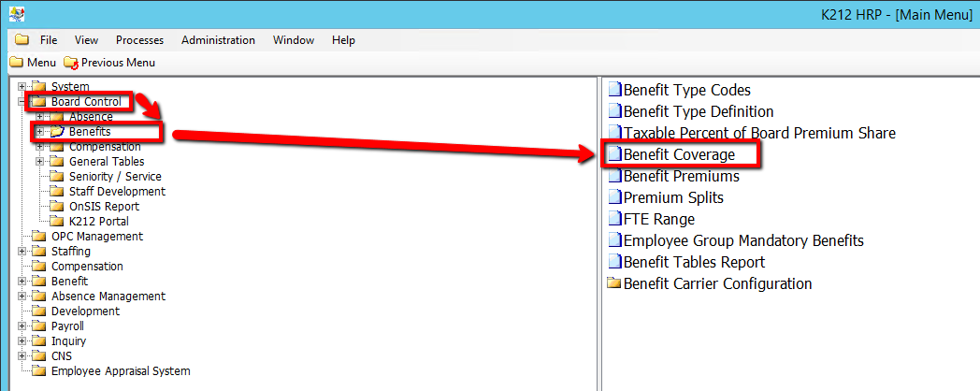Open the Administration menu

click(x=218, y=40)
